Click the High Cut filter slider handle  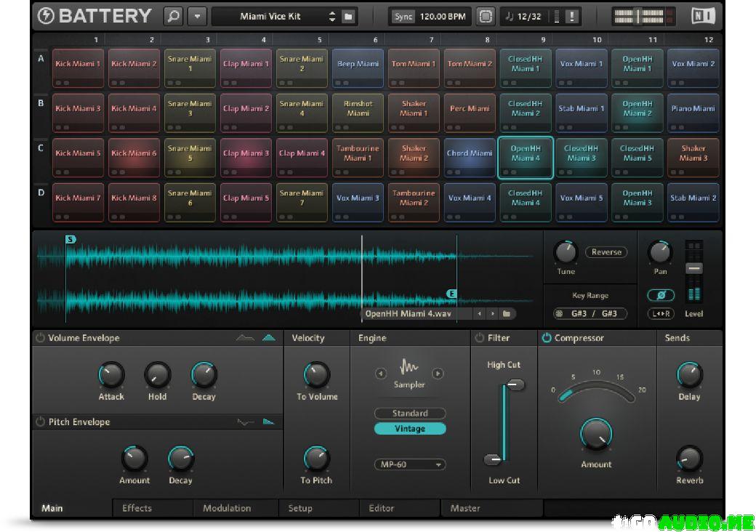coord(515,384)
